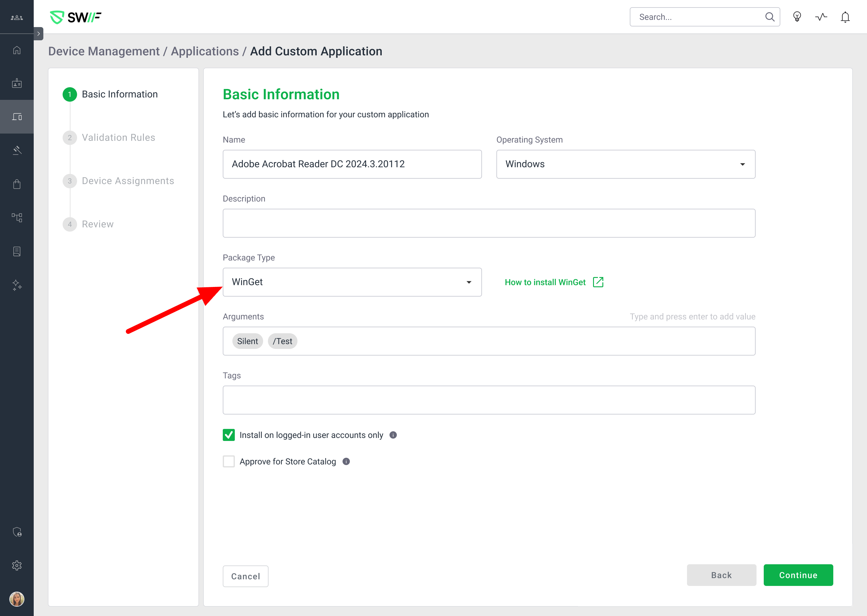Click the user avatar at bottom left
867x616 pixels.
tap(17, 599)
